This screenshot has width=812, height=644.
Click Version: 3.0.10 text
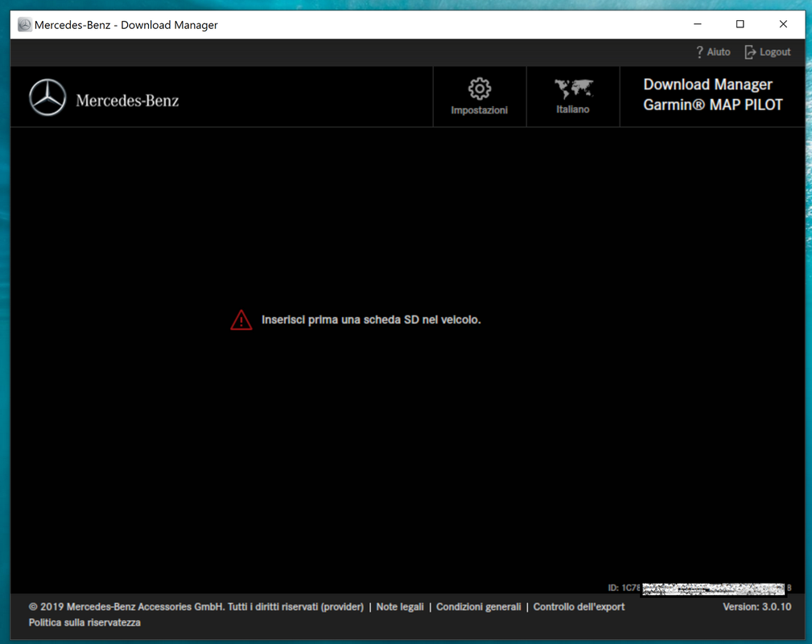point(757,607)
